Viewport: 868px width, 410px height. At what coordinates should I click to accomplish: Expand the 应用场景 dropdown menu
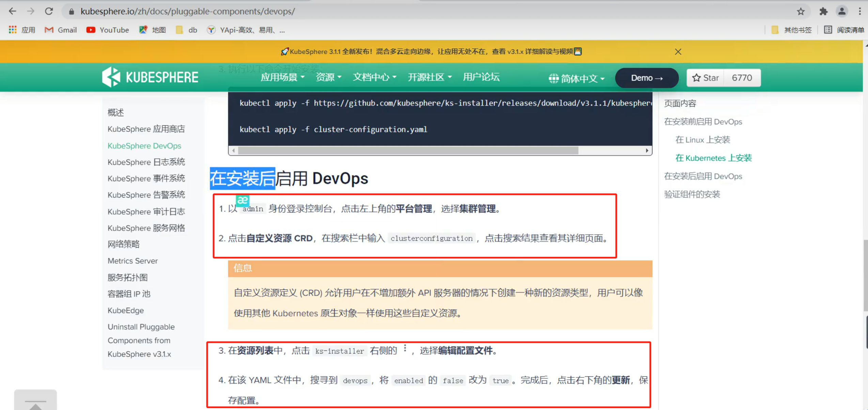tap(282, 77)
